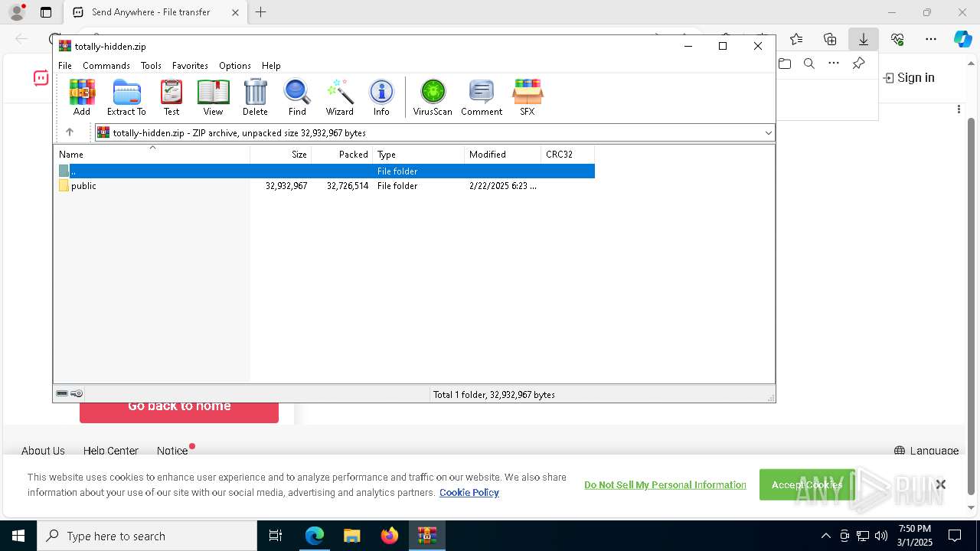Sort by the Packed column header
The width and height of the screenshot is (980, 551).
342,155
